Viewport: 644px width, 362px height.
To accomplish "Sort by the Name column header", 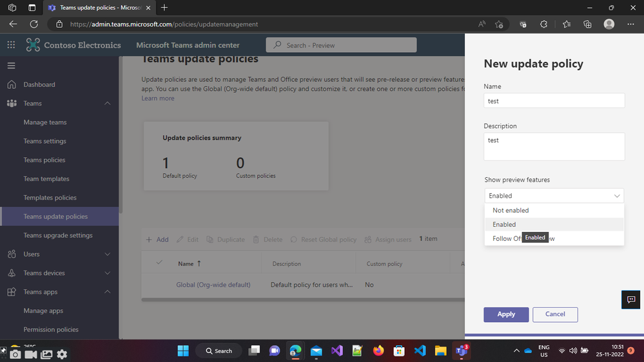I will click(190, 264).
